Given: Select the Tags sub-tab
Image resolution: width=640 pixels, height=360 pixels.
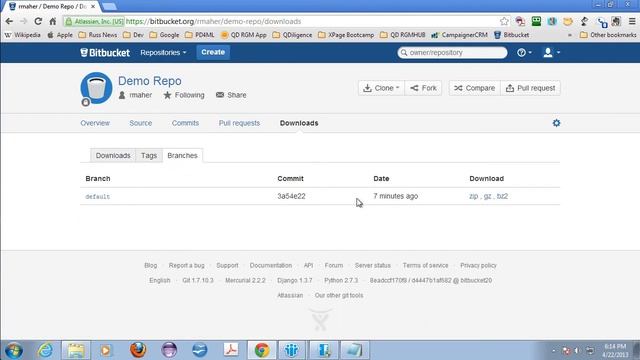Looking at the screenshot, I should [149, 156].
